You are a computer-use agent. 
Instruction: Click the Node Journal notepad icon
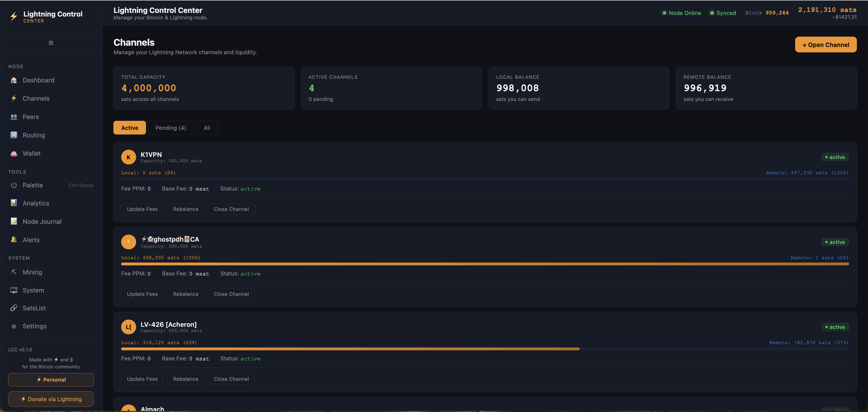14,221
